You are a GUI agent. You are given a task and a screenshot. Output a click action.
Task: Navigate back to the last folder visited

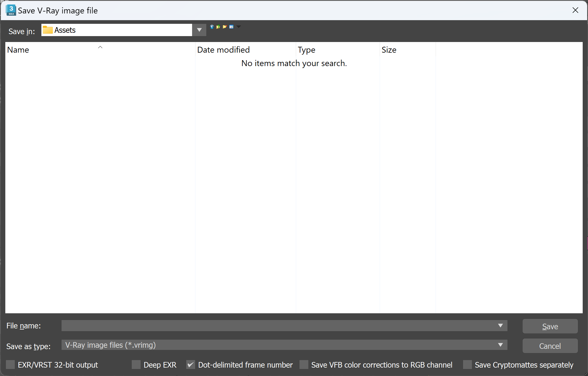(212, 27)
